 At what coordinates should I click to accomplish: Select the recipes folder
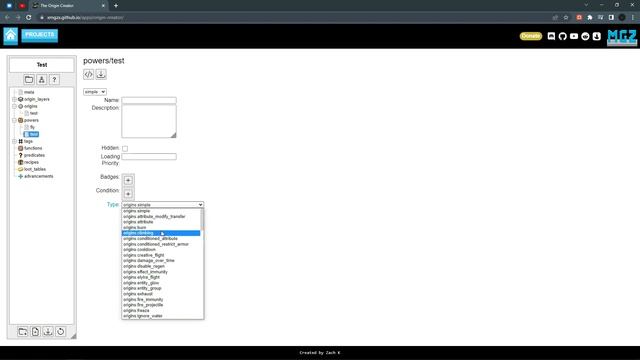[x=31, y=162]
